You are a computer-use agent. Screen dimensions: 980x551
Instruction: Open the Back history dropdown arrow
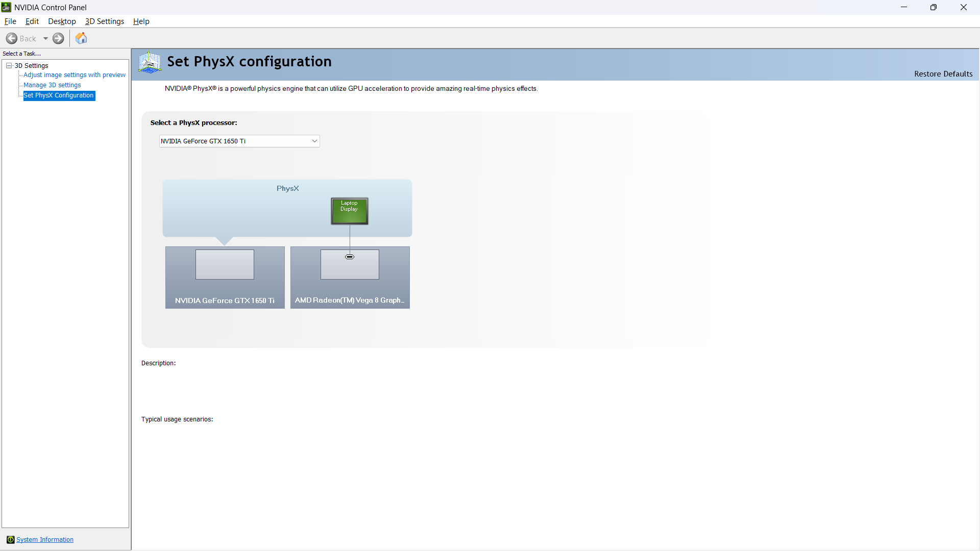[45, 39]
